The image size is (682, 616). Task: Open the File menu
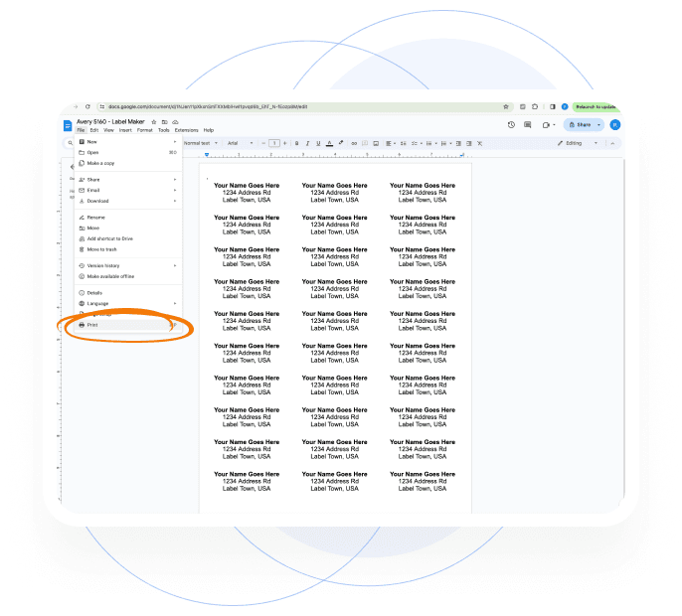click(81, 130)
